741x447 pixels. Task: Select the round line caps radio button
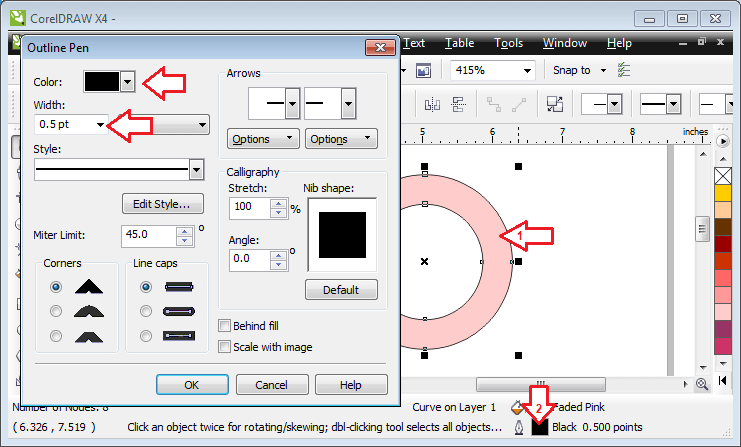(x=146, y=311)
